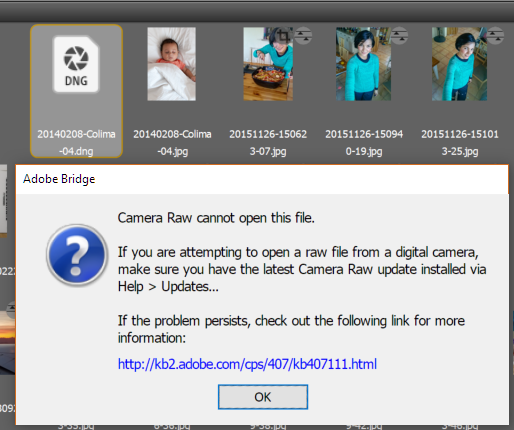
Task: Click the crop badge on 20151126-150623-07.jpg
Action: [283, 35]
